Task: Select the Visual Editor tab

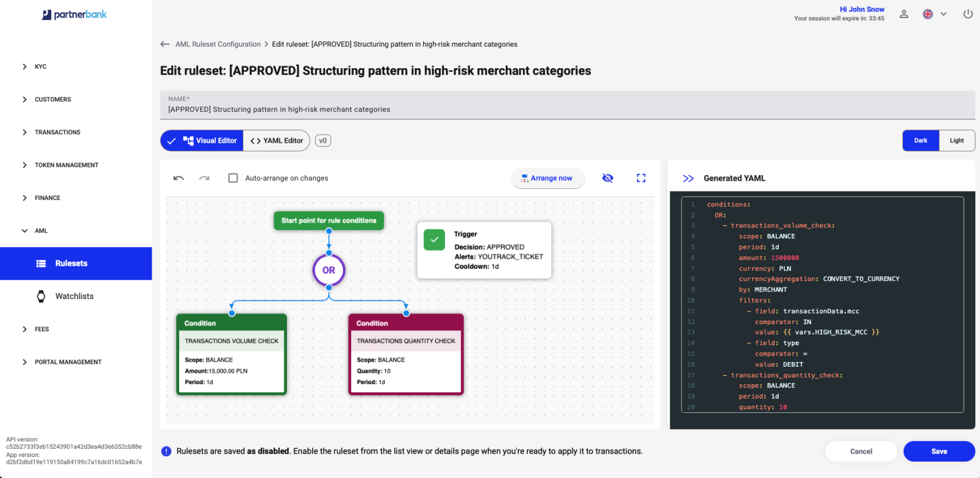Action: point(202,140)
